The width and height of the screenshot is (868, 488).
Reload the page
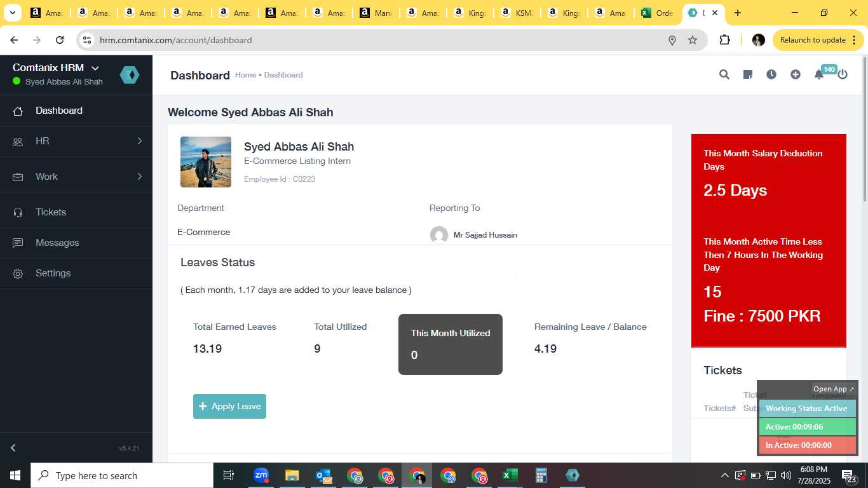pos(60,40)
